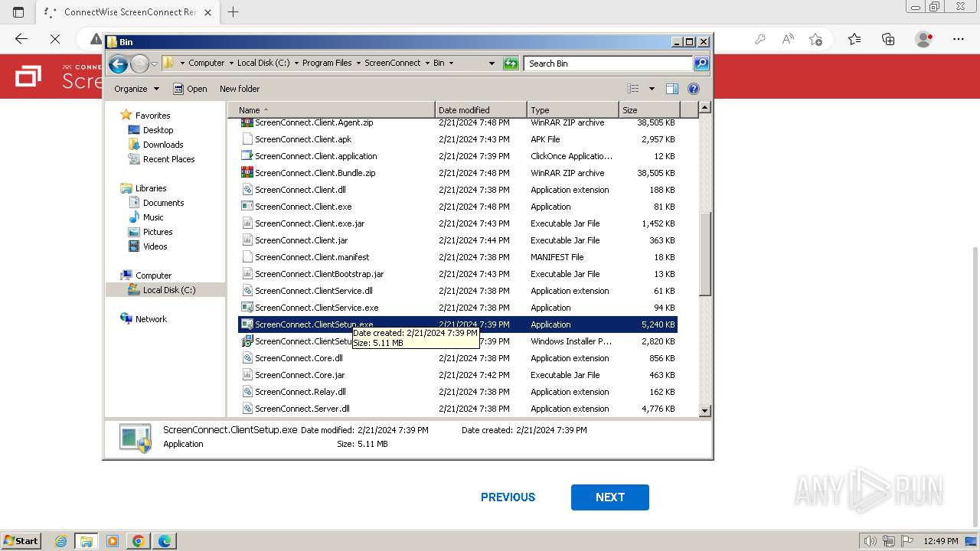980x551 pixels.
Task: Expand the Organize dropdown menu
Action: point(137,89)
